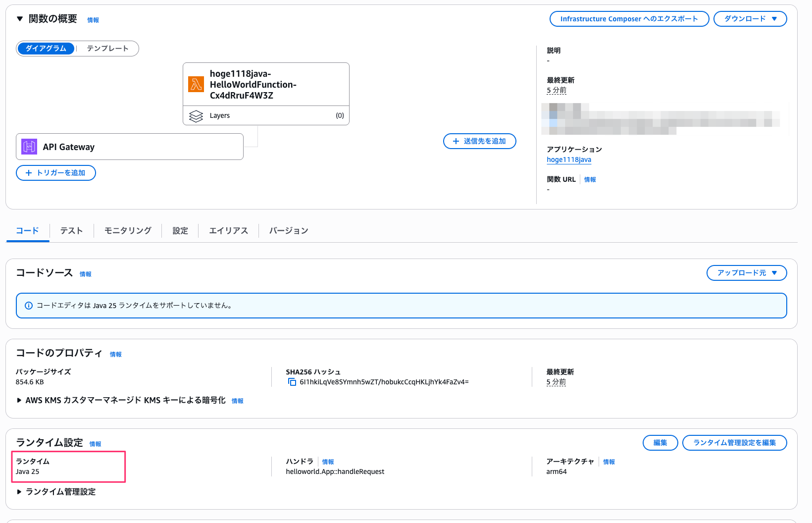The width and height of the screenshot is (812, 523).
Task: Copy the SHA256 hash value icon
Action: point(292,382)
